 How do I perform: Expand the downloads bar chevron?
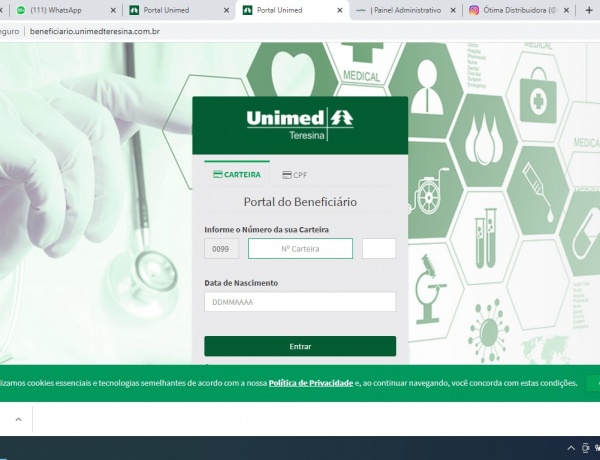17,419
